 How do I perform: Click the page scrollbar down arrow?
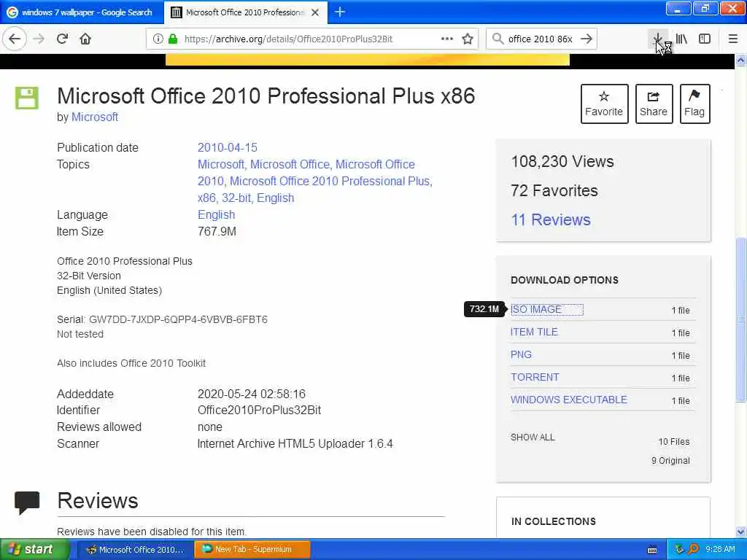tap(741, 532)
